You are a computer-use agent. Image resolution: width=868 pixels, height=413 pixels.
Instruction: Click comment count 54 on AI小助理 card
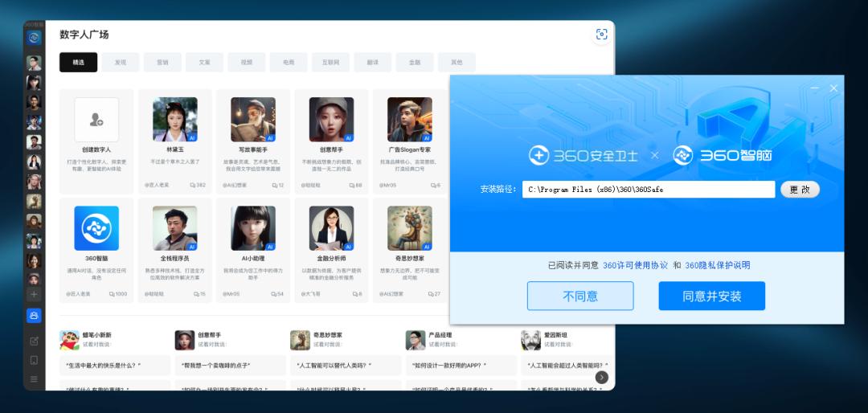tap(277, 294)
